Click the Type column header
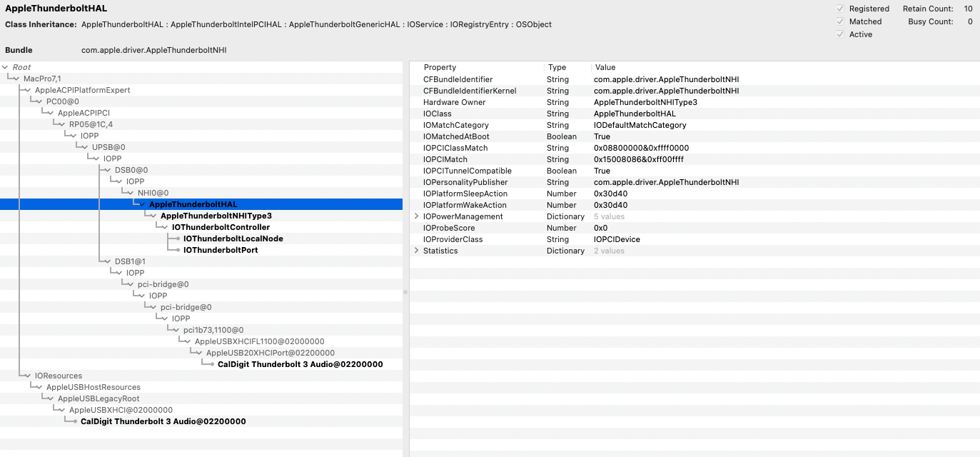The image size is (980, 457). pyautogui.click(x=557, y=67)
